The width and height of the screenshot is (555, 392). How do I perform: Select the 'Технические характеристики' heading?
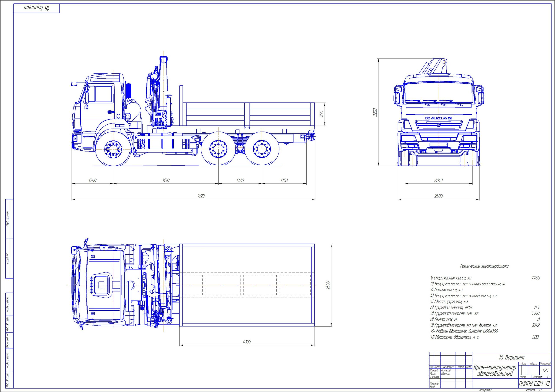point(484,266)
